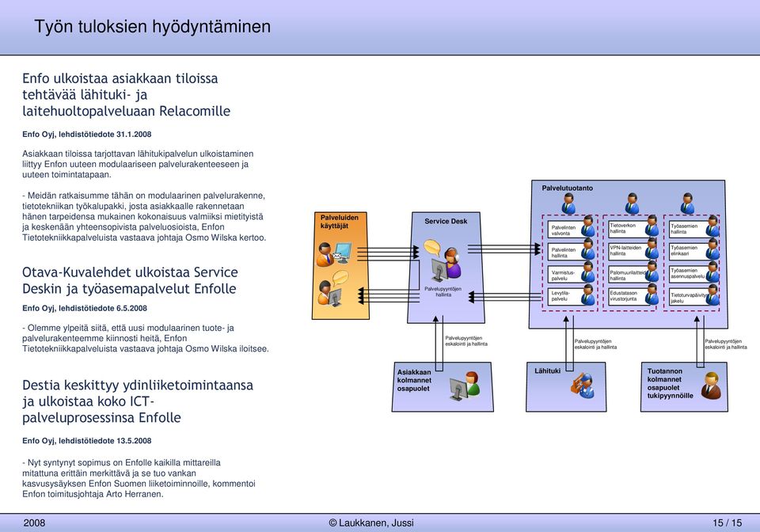Image resolution: width=760 pixels, height=532 pixels.
Task: Click the slide title Työn tuloksien hyödyntäminen
Action: point(152,26)
